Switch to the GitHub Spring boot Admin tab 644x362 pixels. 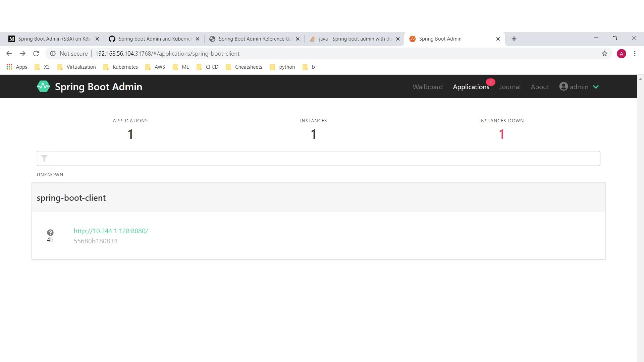[x=151, y=39]
